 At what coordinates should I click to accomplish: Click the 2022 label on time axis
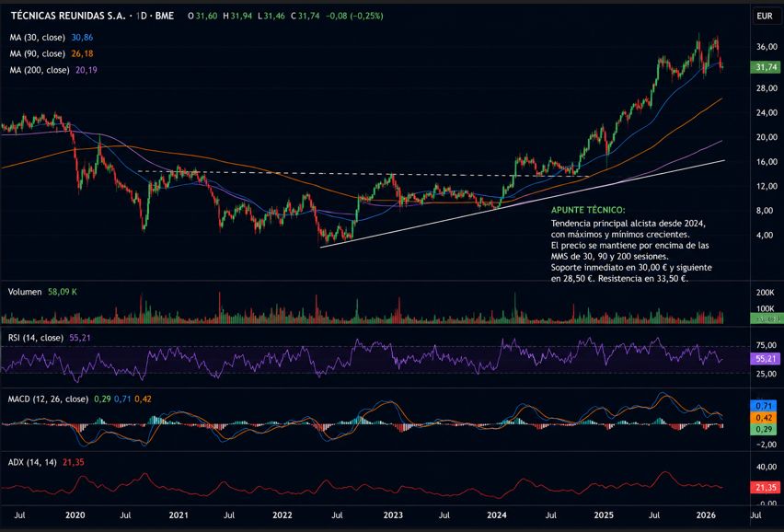282,515
